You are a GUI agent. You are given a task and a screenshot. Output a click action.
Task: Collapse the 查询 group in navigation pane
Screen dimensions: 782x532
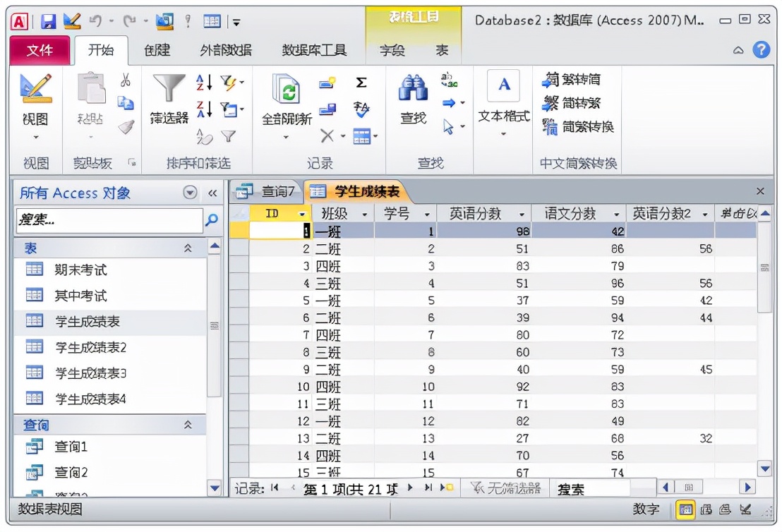pos(188,425)
